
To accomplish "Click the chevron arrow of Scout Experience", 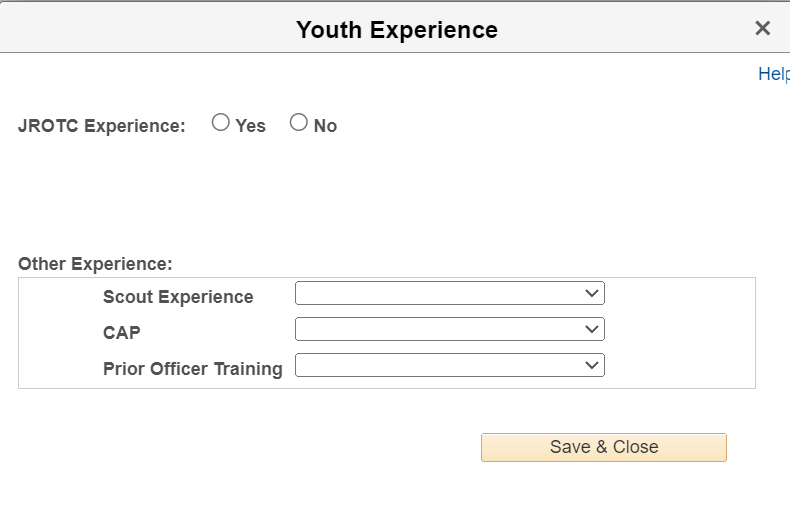I will (592, 293).
